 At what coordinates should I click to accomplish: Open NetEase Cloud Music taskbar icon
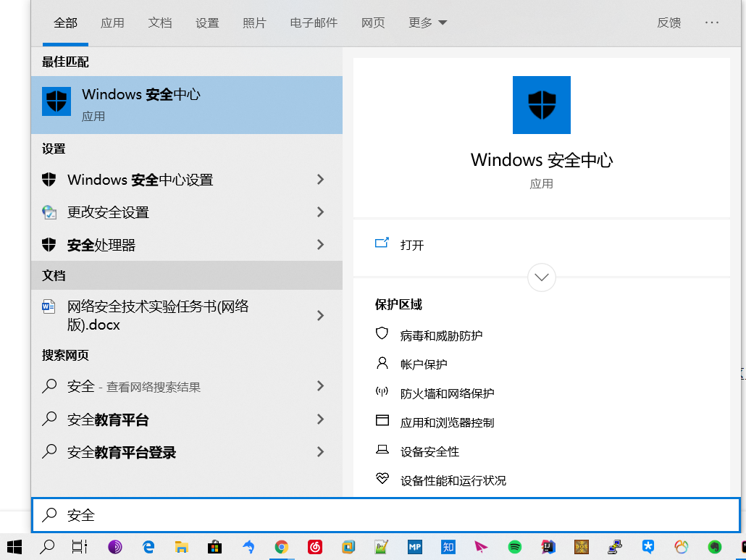(315, 547)
